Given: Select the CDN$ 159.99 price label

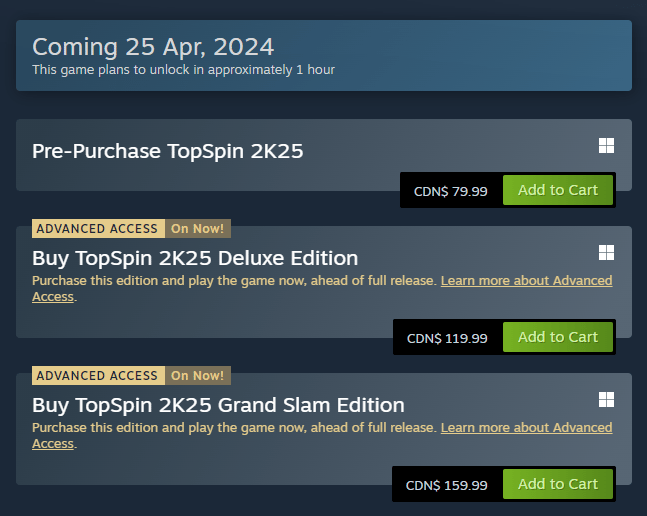Looking at the screenshot, I should (x=447, y=485).
